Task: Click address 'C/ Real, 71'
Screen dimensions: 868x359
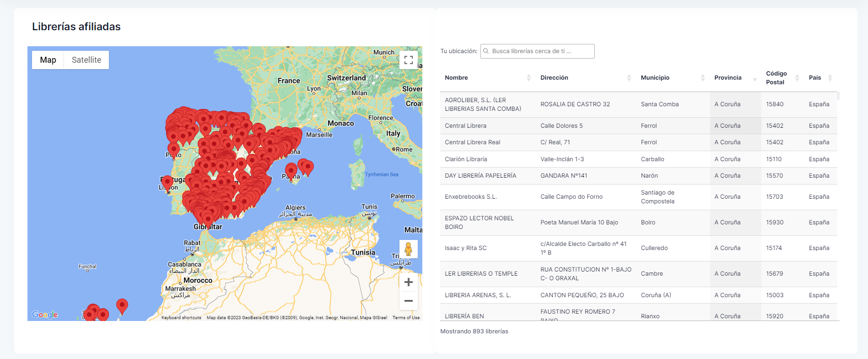Action: [555, 142]
